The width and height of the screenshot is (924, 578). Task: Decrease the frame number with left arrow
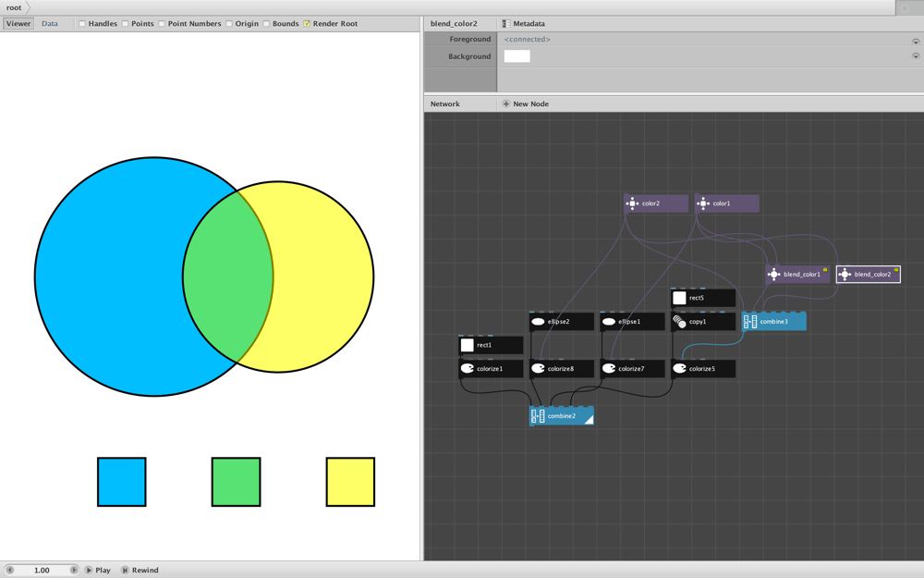click(9, 571)
